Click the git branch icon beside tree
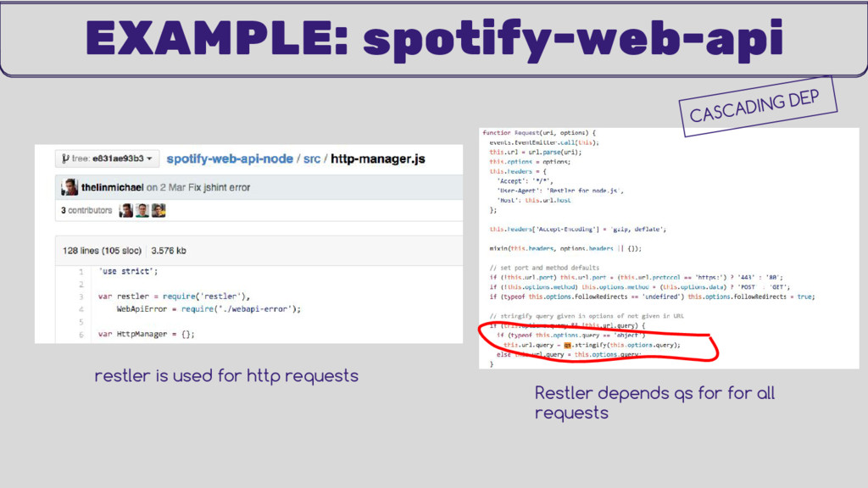Viewport: 868px width, 488px height. coord(65,158)
